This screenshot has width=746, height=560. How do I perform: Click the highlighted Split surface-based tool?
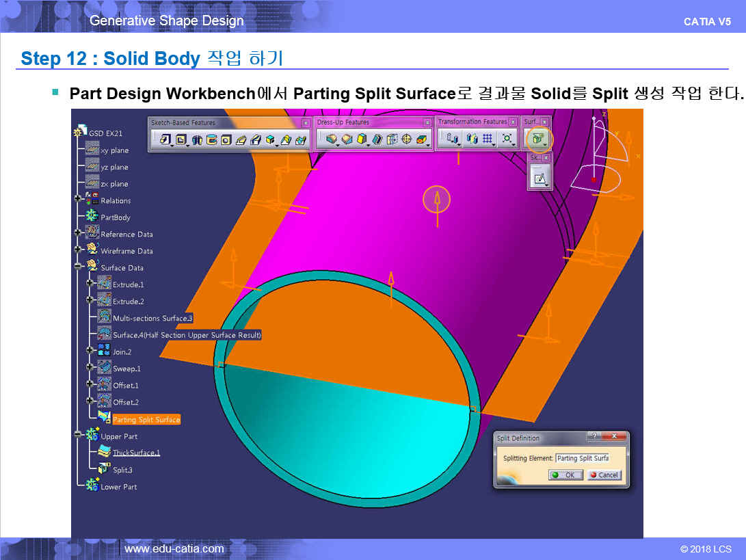(538, 139)
